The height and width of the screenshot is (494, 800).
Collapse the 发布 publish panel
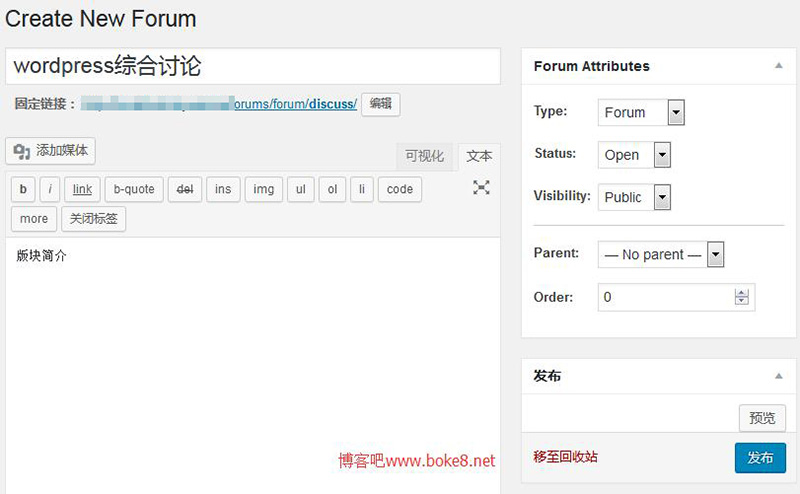coord(779,376)
